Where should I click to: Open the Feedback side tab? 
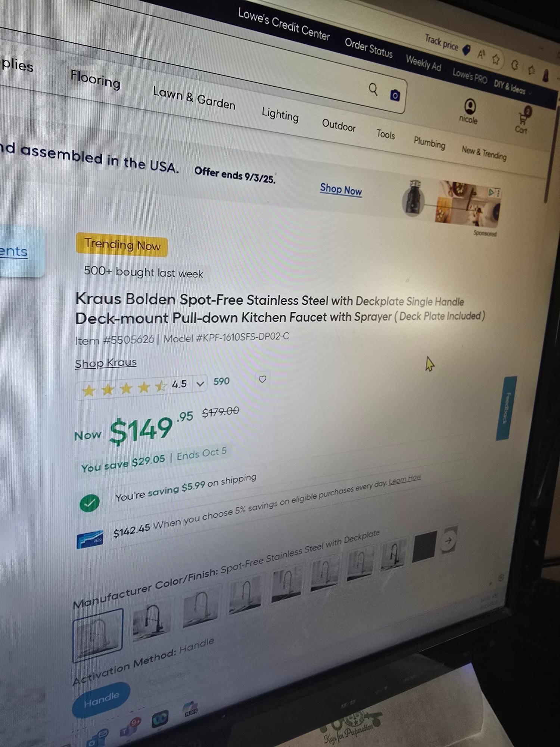tap(506, 408)
